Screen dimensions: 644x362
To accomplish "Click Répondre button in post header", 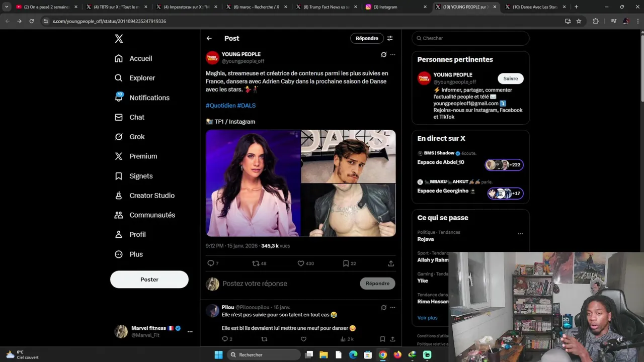I will click(x=367, y=38).
